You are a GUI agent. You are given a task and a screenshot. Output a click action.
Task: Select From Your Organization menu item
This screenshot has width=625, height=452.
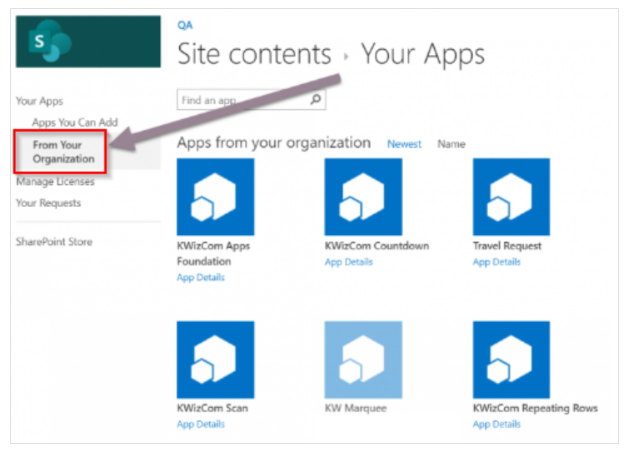click(x=63, y=152)
